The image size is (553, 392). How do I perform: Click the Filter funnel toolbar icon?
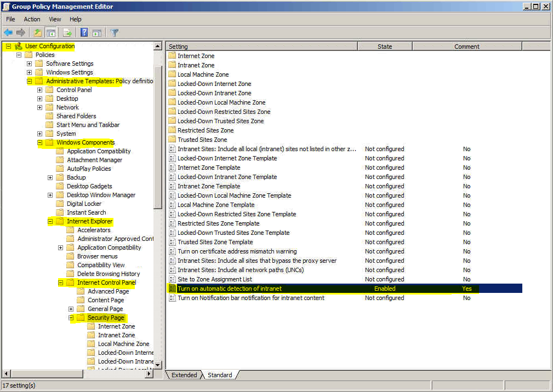point(114,33)
